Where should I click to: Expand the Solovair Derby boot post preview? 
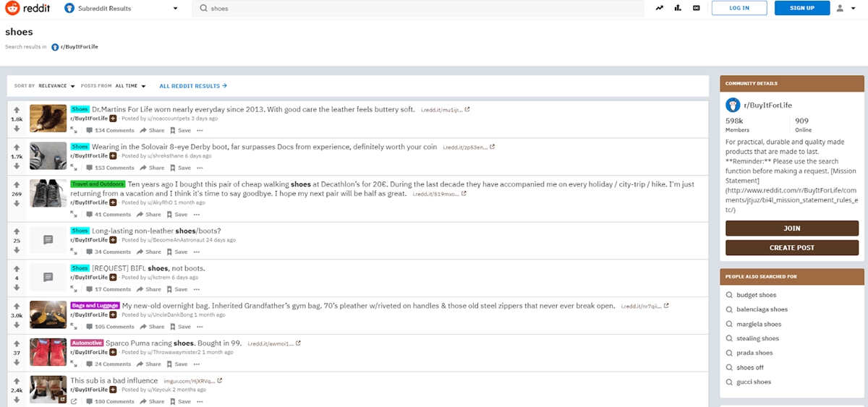pyautogui.click(x=74, y=168)
